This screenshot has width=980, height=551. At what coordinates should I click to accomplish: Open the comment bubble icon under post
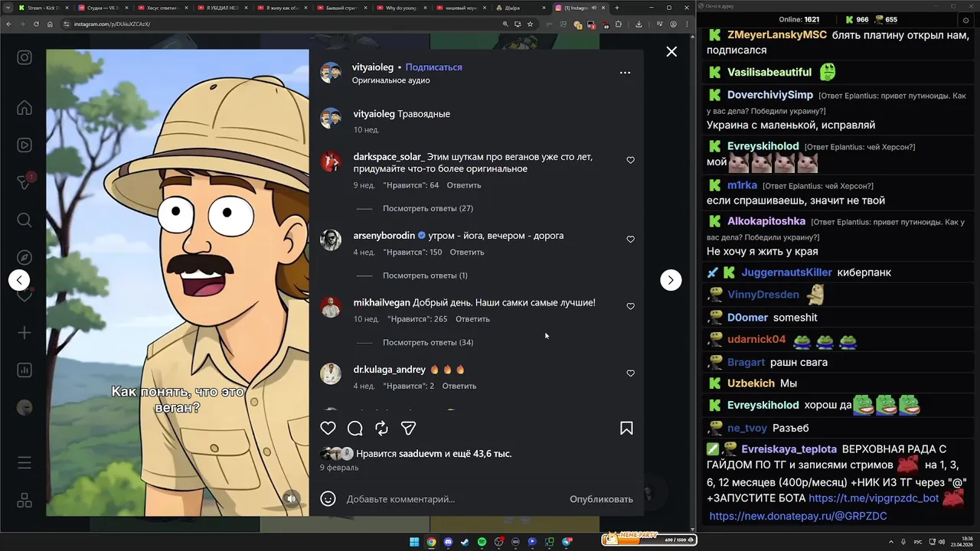354,429
